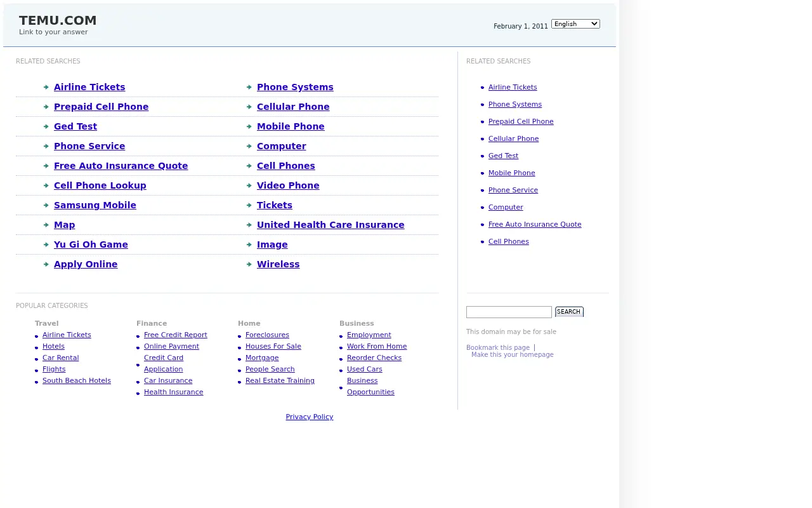
Task: Open Airline Tickets under Travel category
Action: pyautogui.click(x=67, y=335)
